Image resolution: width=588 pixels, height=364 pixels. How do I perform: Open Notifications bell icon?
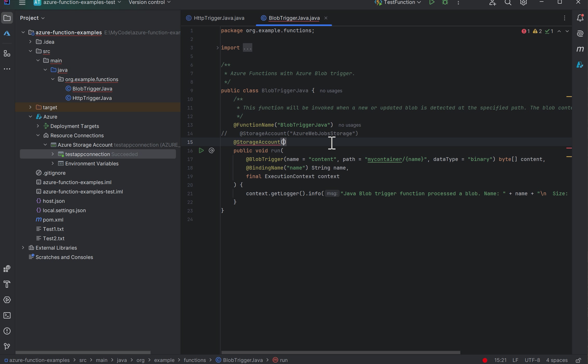[x=580, y=18]
